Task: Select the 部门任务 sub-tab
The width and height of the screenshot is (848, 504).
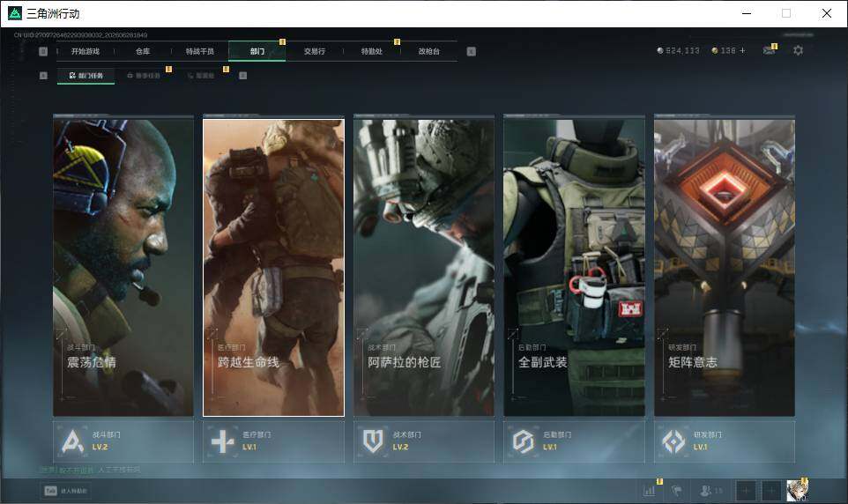Action: click(x=86, y=76)
